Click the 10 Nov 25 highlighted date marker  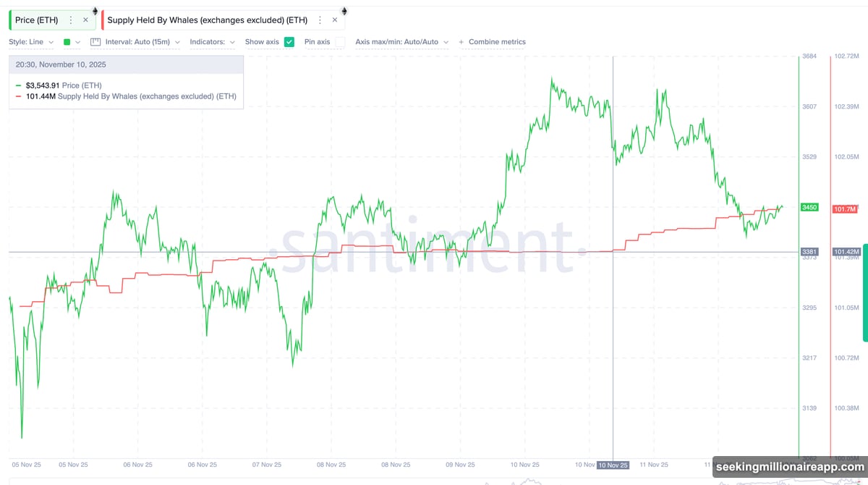(x=612, y=465)
